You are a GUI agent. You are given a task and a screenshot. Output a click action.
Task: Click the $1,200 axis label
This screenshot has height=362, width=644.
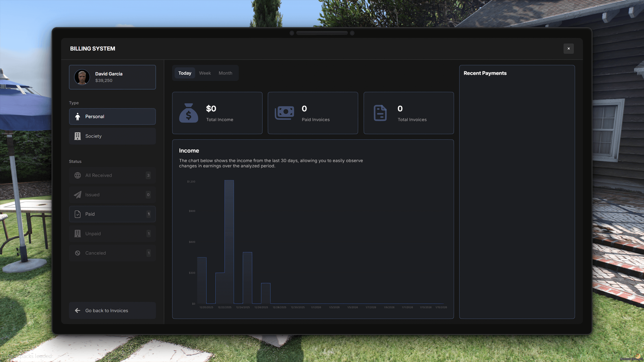click(191, 182)
